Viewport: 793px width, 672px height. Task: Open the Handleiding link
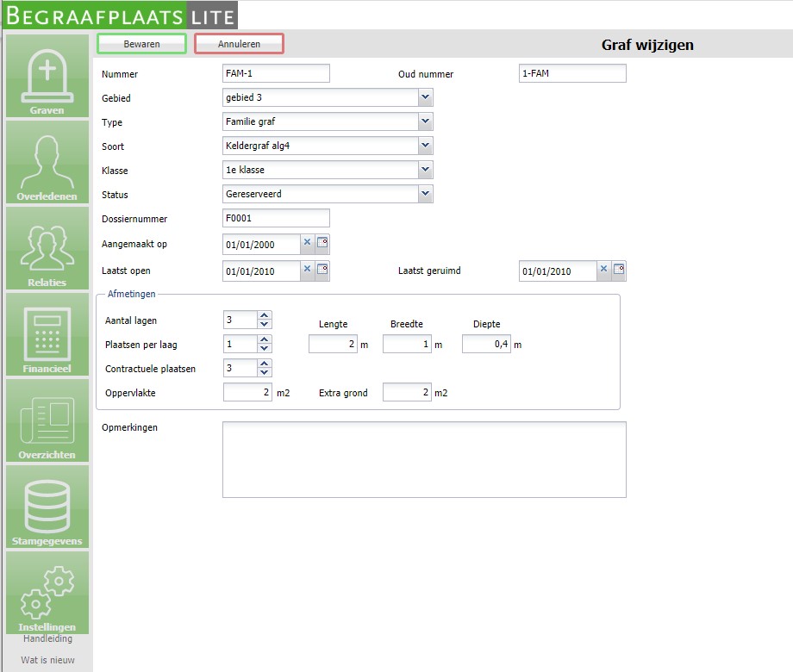(x=47, y=638)
